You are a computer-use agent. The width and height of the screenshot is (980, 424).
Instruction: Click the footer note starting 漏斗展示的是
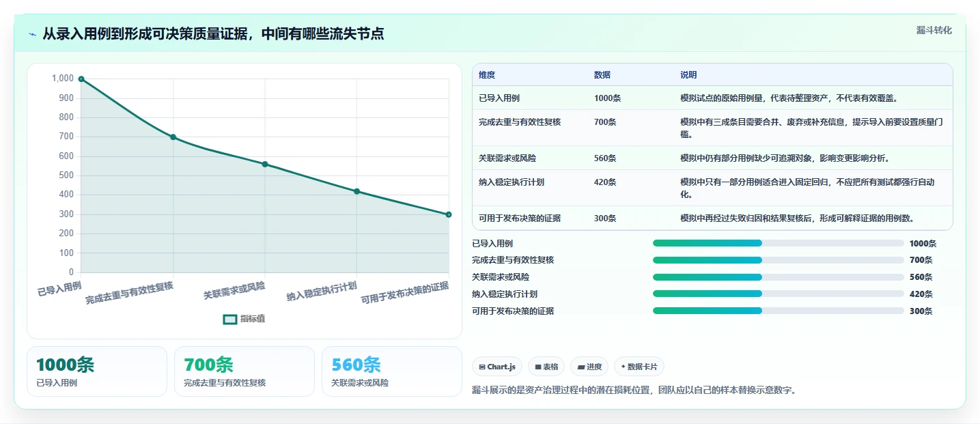point(634,391)
